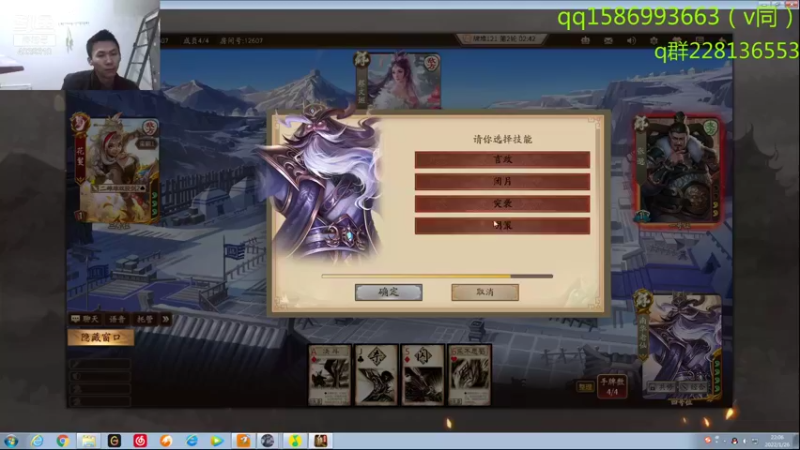The height and width of the screenshot is (450, 800).
Task: Click your own character portrait bottom right
Action: click(679, 347)
